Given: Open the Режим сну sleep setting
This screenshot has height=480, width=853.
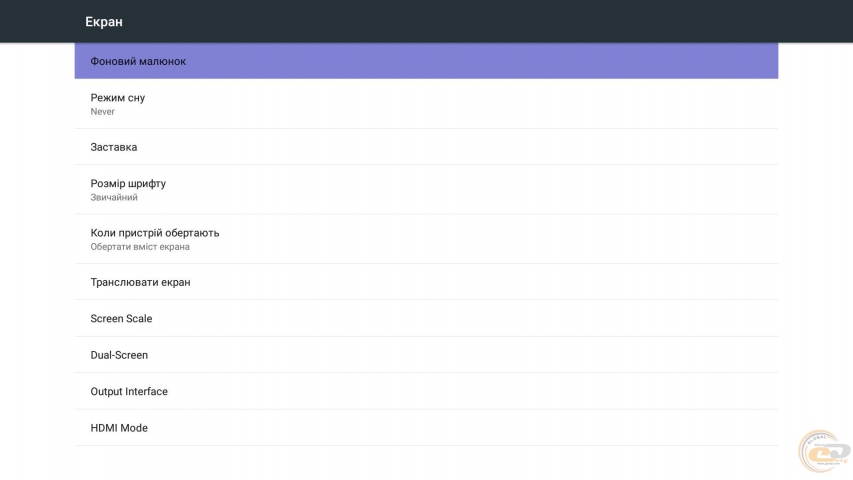Looking at the screenshot, I should (118, 98).
